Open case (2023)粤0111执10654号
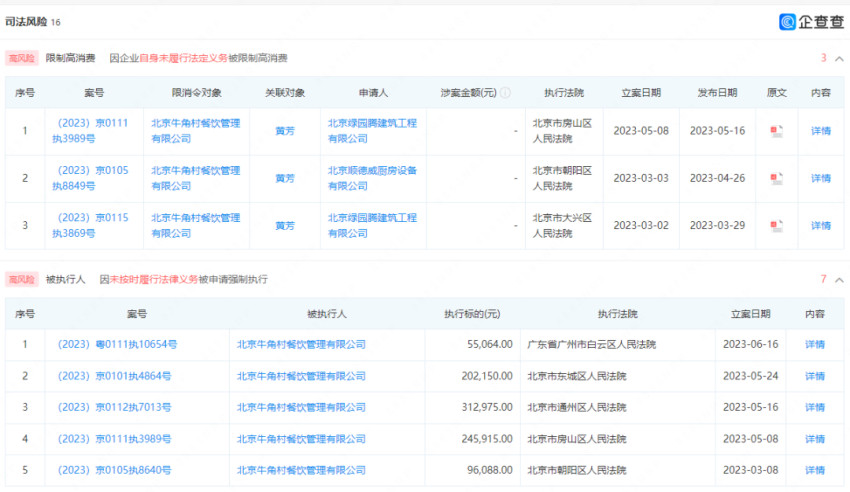This screenshot has width=850, height=492. tap(117, 344)
